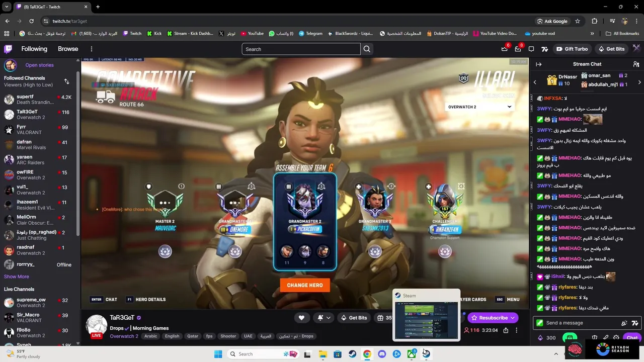644x362 pixels.
Task: Open user avatar profile menu
Action: (636, 49)
